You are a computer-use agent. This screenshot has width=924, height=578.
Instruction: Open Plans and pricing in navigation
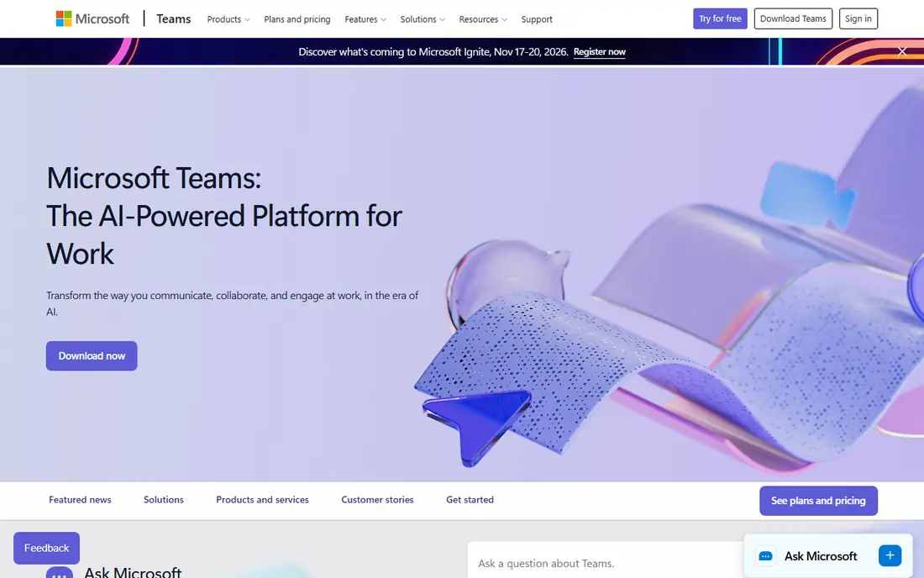297,19
